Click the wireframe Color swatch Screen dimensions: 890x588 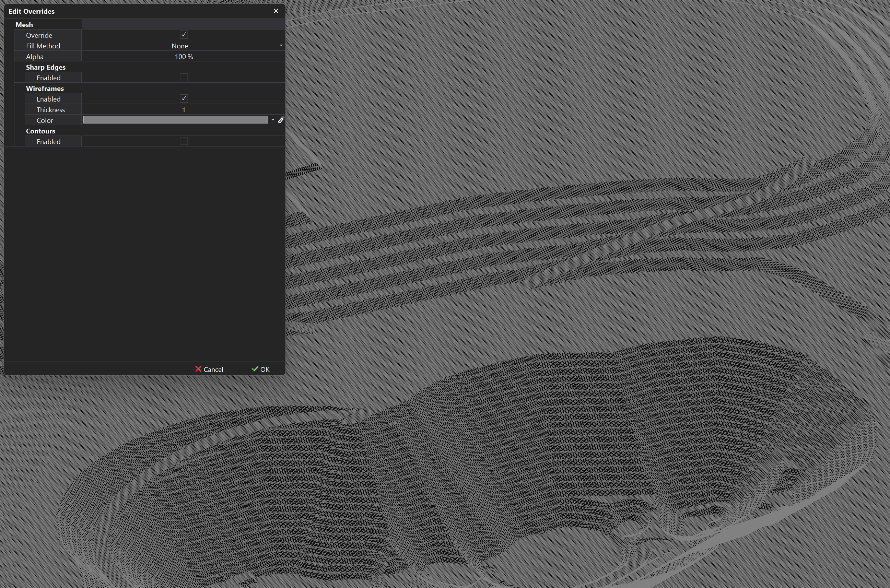[x=175, y=120]
